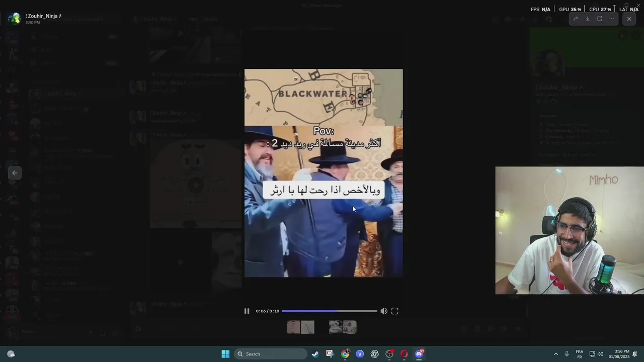Click the ! Zouhir_Ninja username at top left

point(43,16)
